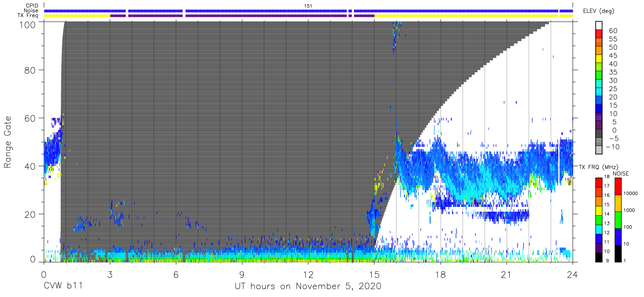Click elevation colorbar label −10
The height and width of the screenshot is (297, 644).
pos(613,147)
